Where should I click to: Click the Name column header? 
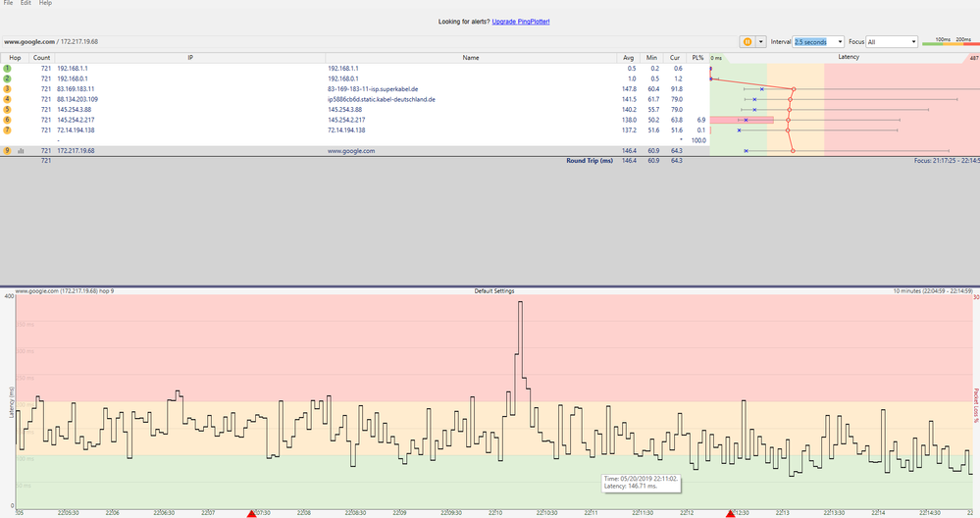coord(471,58)
